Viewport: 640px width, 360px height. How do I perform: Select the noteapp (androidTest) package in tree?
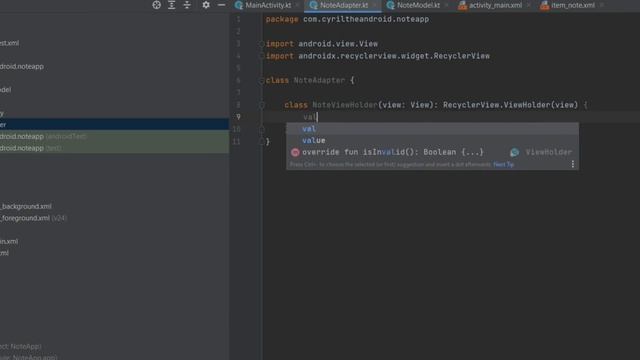114,136
